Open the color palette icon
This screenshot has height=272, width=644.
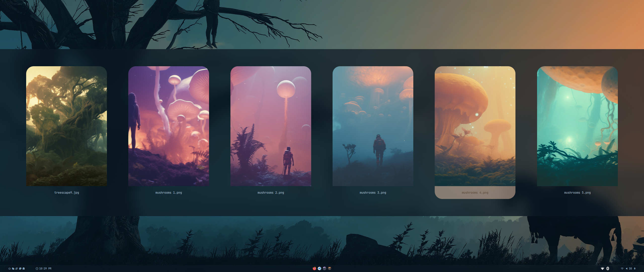click(20, 268)
